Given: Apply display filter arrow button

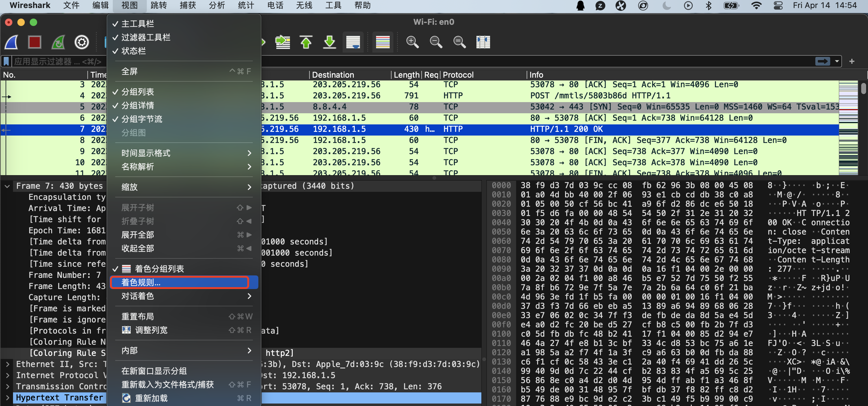Looking at the screenshot, I should pyautogui.click(x=822, y=61).
